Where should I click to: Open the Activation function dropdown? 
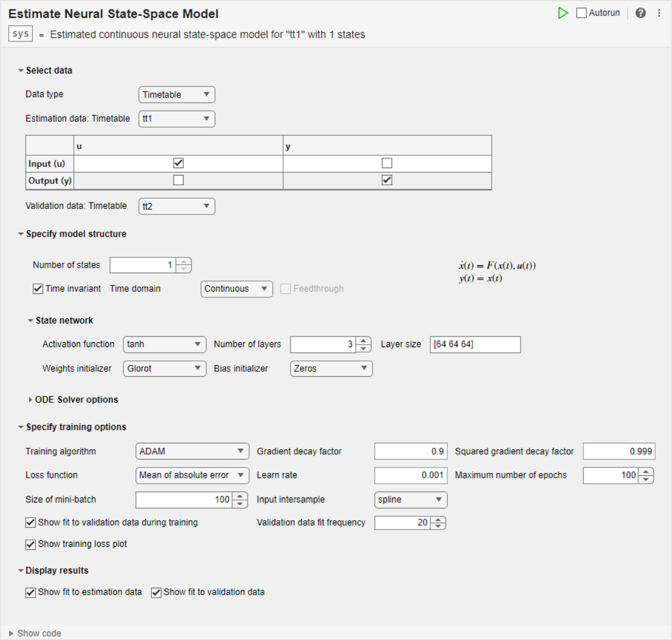(164, 344)
